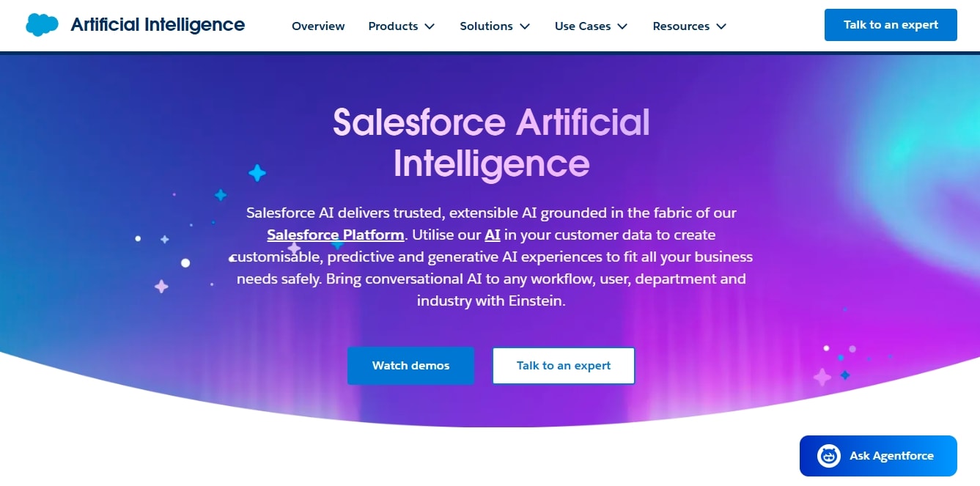Screen dimensions: 980x486
Task: Expand the Solutions dropdown menu
Action: point(525,26)
